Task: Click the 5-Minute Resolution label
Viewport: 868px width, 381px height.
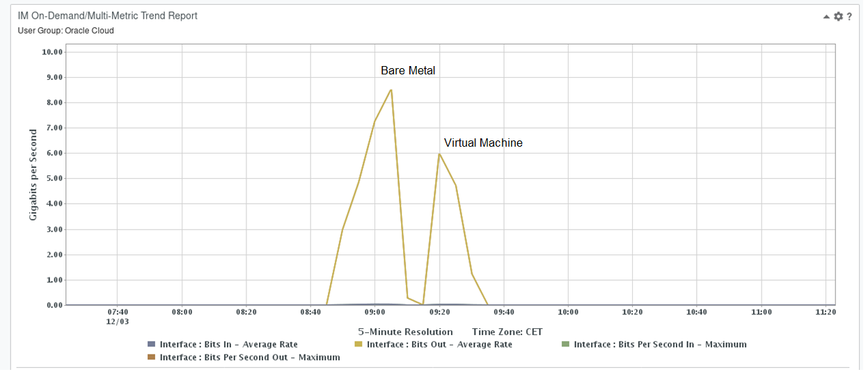Action: [405, 332]
